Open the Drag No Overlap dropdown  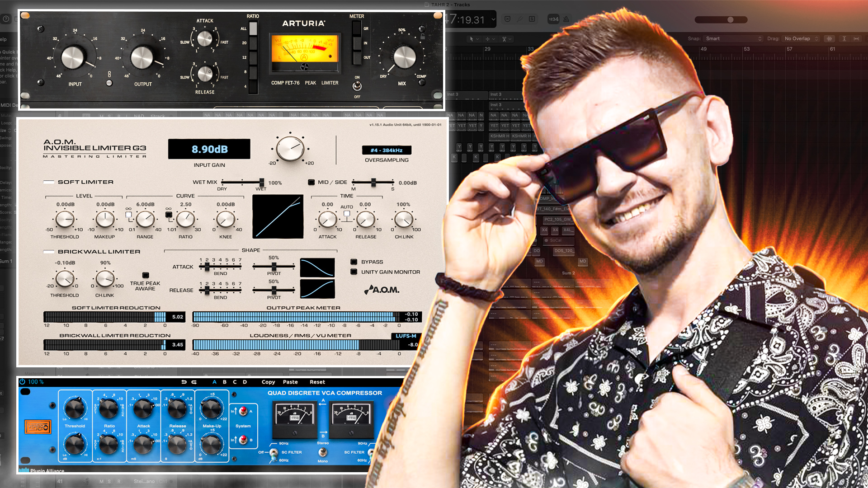coord(801,39)
